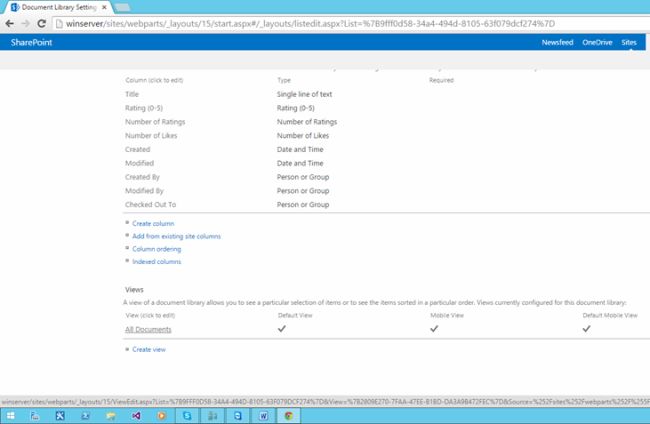Image resolution: width=650 pixels, height=424 pixels.
Task: Edit the Number of Likes column
Action: [151, 136]
